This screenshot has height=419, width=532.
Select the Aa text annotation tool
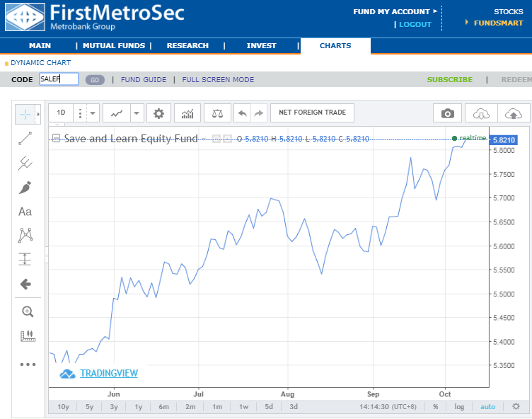click(25, 212)
